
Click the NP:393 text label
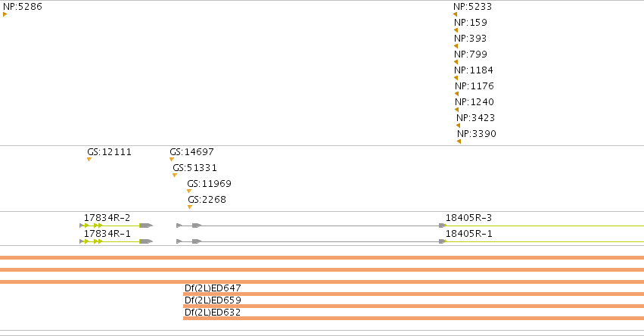(x=470, y=39)
